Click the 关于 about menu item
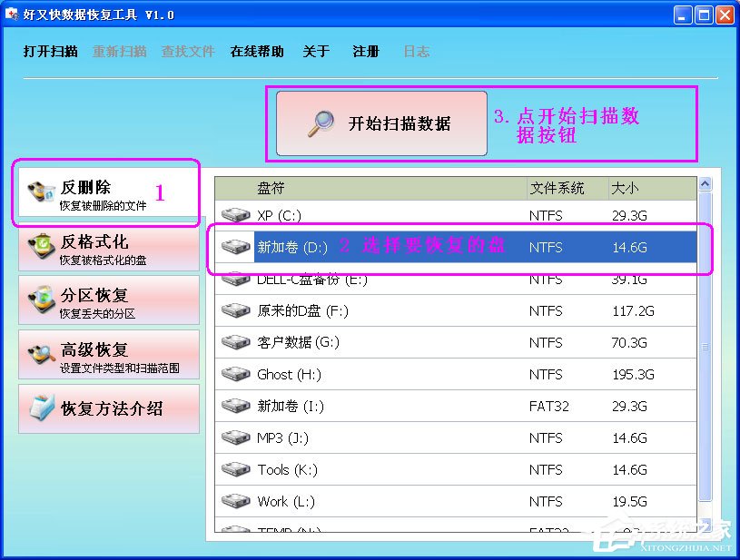Screen dimensions: 740x560 (x=316, y=52)
